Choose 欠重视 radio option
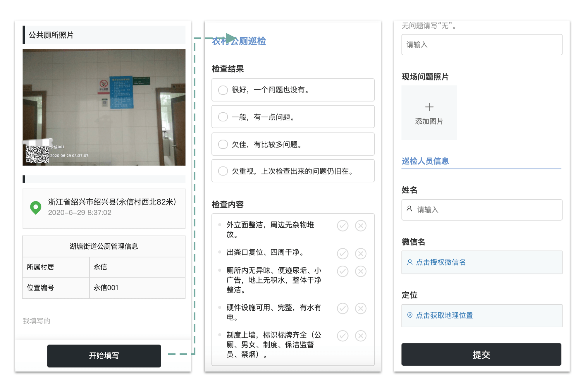585x392 pixels. (223, 171)
